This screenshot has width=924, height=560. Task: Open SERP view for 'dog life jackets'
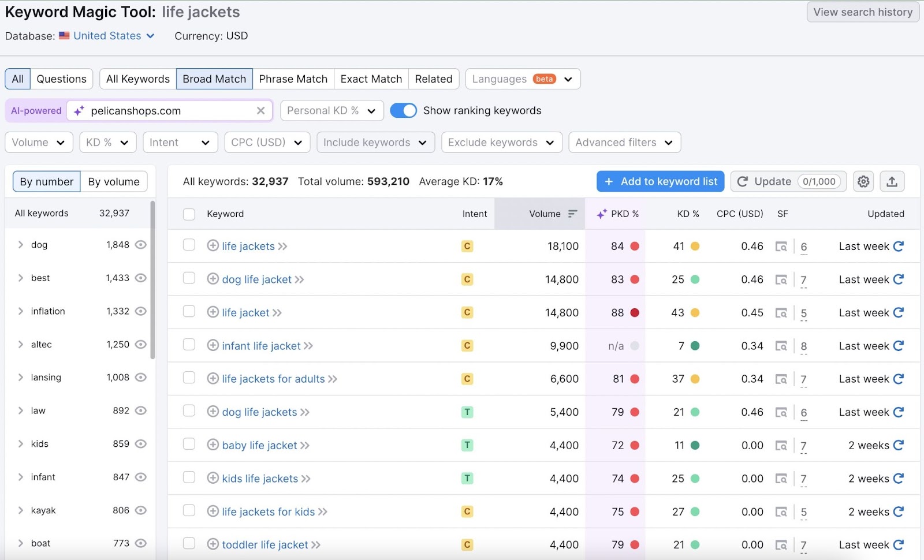point(781,412)
